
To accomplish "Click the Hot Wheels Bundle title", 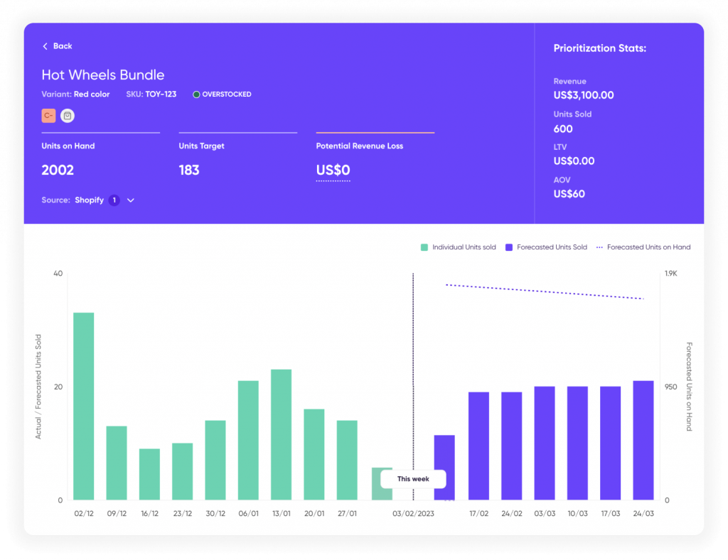I will [x=103, y=75].
